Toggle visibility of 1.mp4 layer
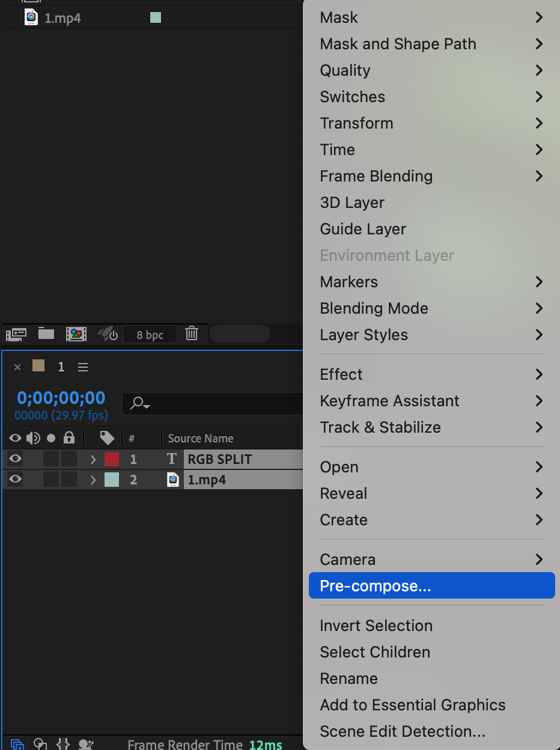 (15, 480)
